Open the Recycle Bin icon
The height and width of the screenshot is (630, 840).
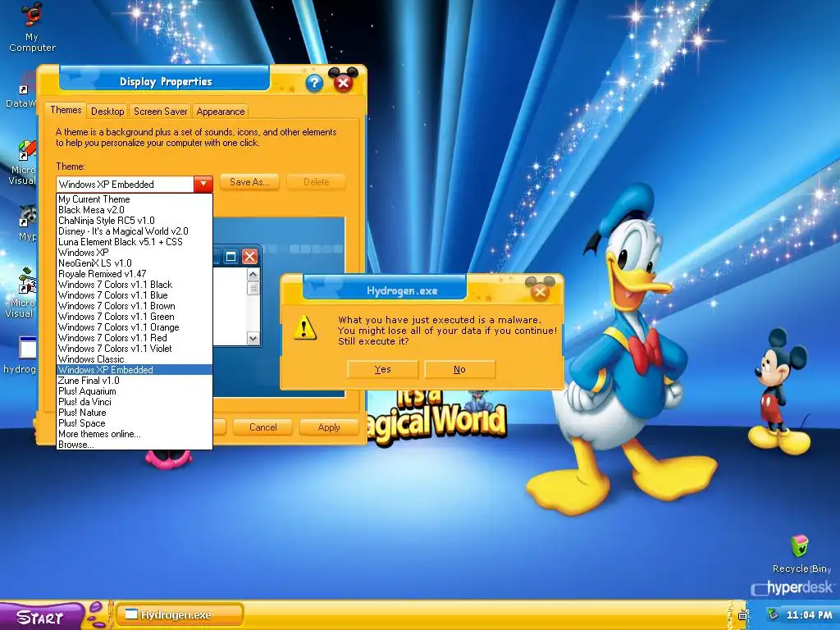point(801,554)
